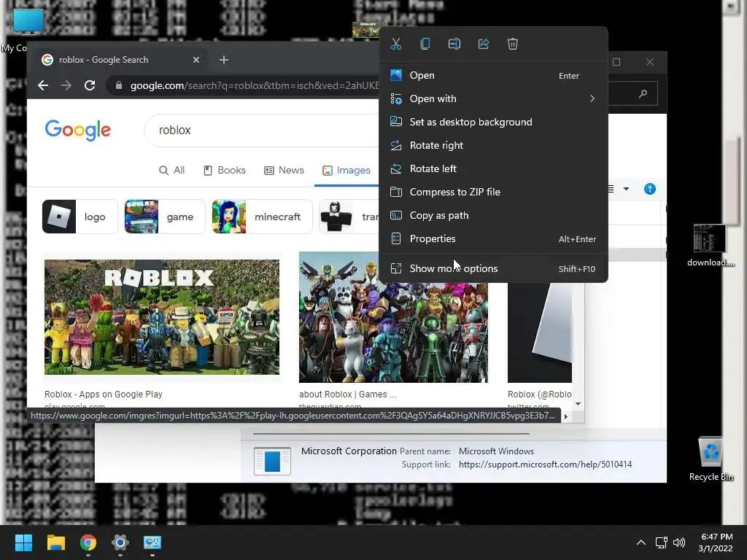The image size is (747, 560).
Task: Open Properties from context menu
Action: [x=493, y=238]
